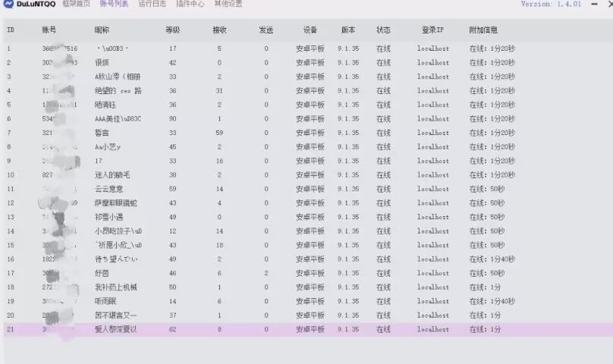Viewport: 613px width, 364px height.
Task: Select the row with nickname 迷人的睫毛
Action: (306, 174)
